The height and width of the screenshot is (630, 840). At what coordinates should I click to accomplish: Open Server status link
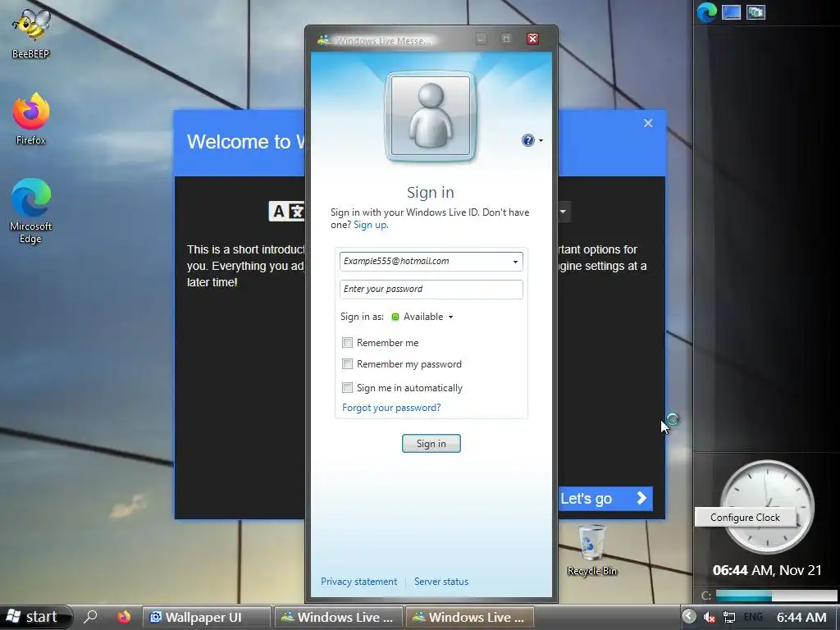[441, 582]
